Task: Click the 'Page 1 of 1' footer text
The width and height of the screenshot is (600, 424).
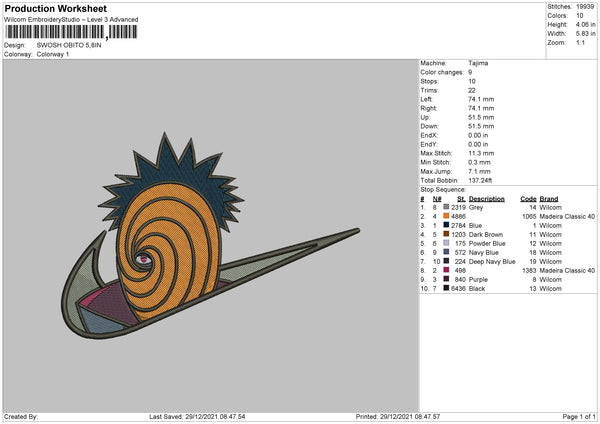Action: pyautogui.click(x=579, y=417)
